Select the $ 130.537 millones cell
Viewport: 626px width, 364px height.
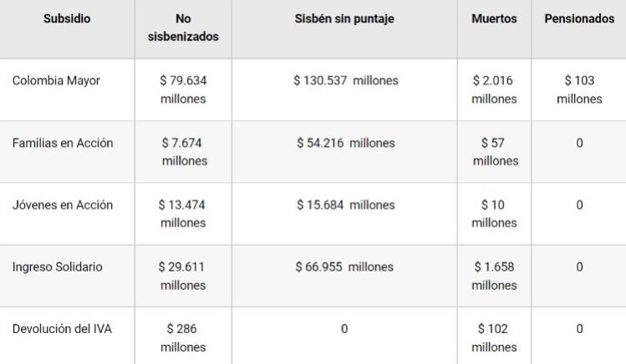point(345,81)
